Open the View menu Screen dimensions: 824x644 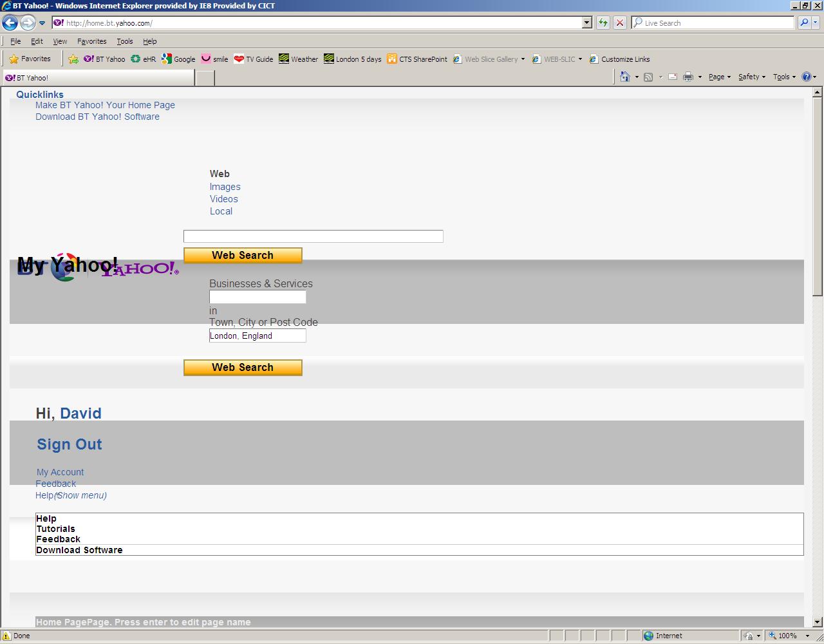tap(60, 41)
